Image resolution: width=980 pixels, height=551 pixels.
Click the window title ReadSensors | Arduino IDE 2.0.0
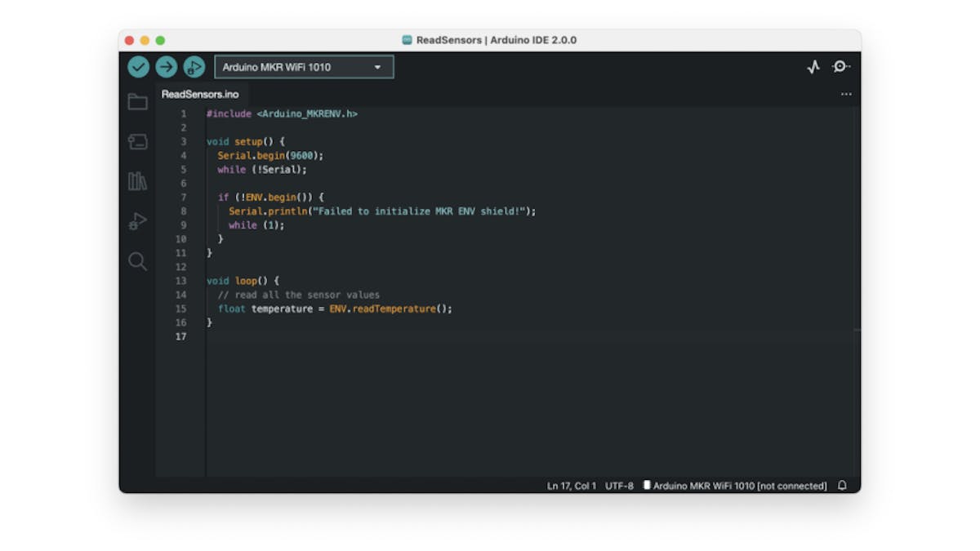click(496, 40)
